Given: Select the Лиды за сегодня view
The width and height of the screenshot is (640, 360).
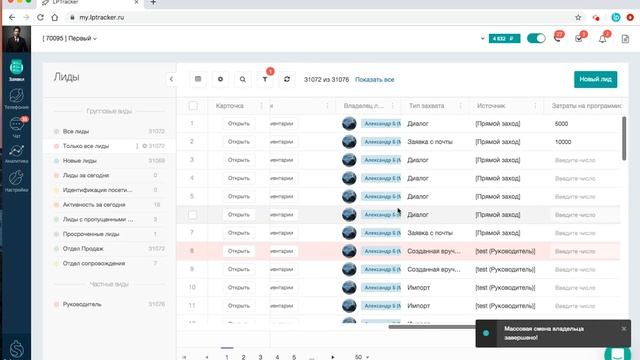Looking at the screenshot, I should 109,176.
